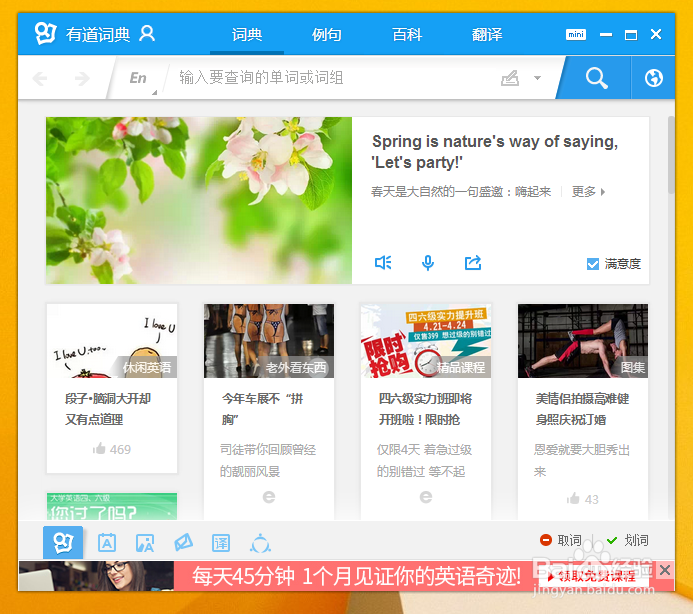Expand the search history dropdown arrow
693x614 pixels.
pyautogui.click(x=537, y=78)
